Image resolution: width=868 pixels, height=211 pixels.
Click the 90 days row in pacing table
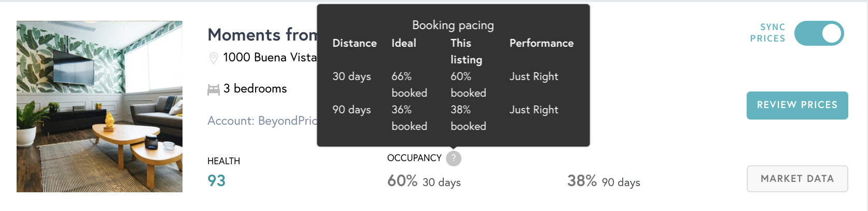[453, 118]
